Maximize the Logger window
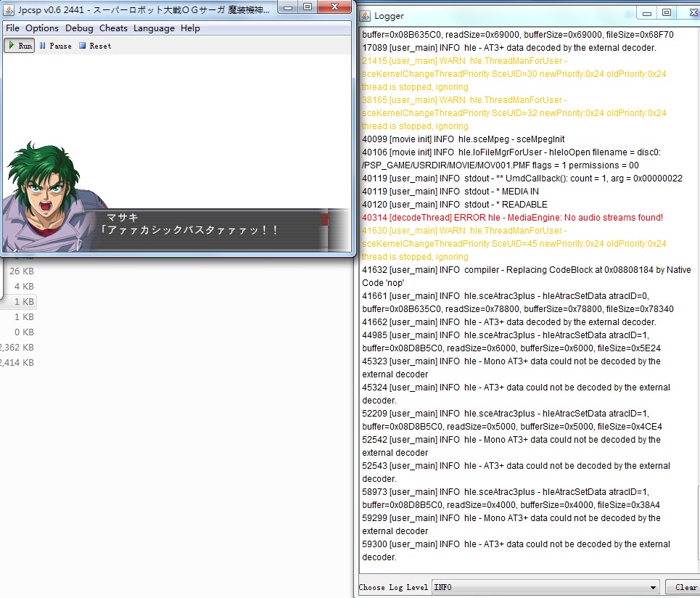Viewport: 700px width, 598px height. coord(667,13)
